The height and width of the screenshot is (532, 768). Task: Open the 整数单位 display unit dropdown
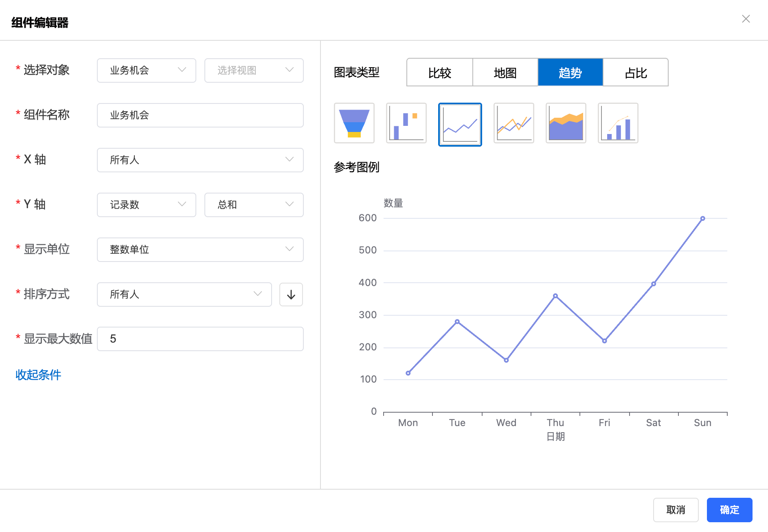pyautogui.click(x=200, y=250)
